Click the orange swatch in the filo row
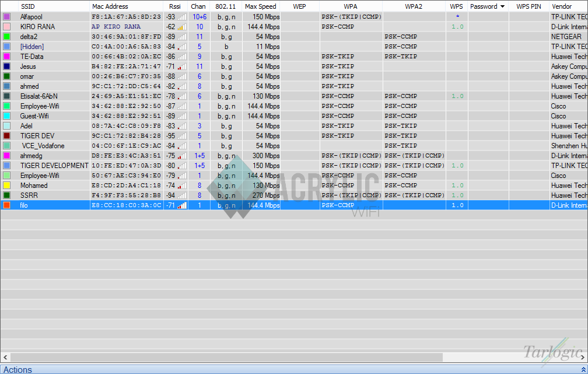 7,205
